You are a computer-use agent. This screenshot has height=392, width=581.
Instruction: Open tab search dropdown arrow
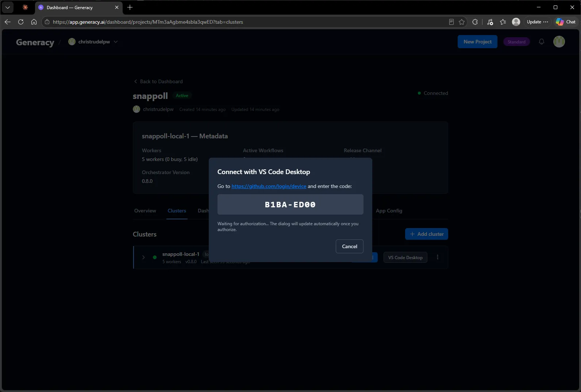coord(8,7)
